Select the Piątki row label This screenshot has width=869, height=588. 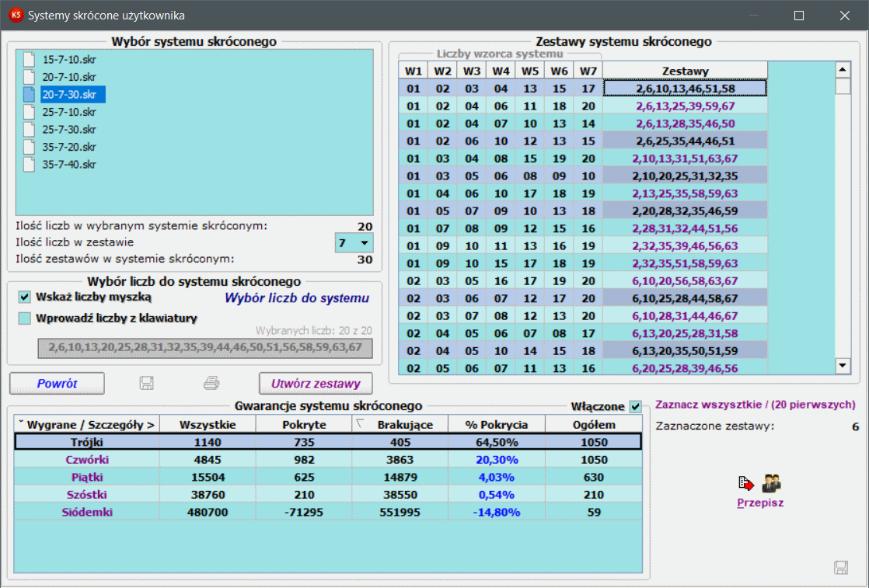(87, 477)
